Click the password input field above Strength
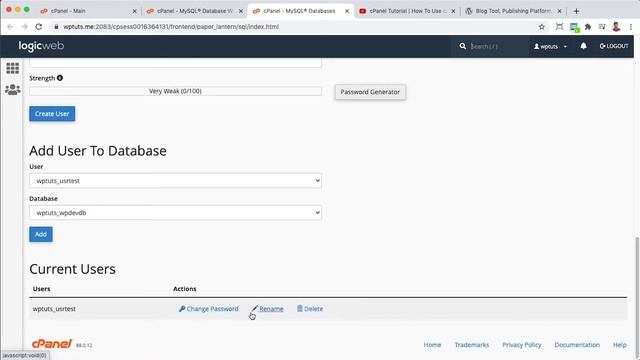 click(176, 62)
